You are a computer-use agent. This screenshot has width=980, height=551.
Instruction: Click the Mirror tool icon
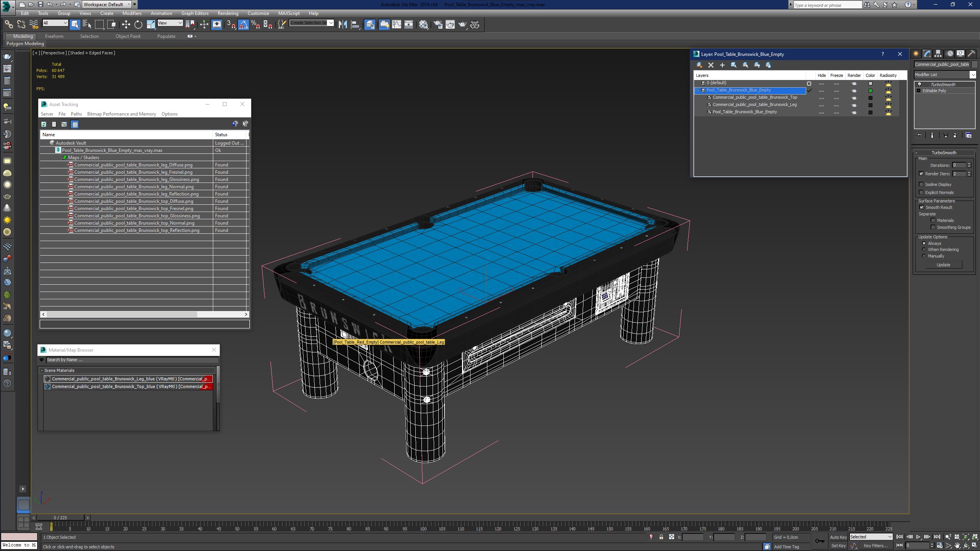(x=343, y=24)
